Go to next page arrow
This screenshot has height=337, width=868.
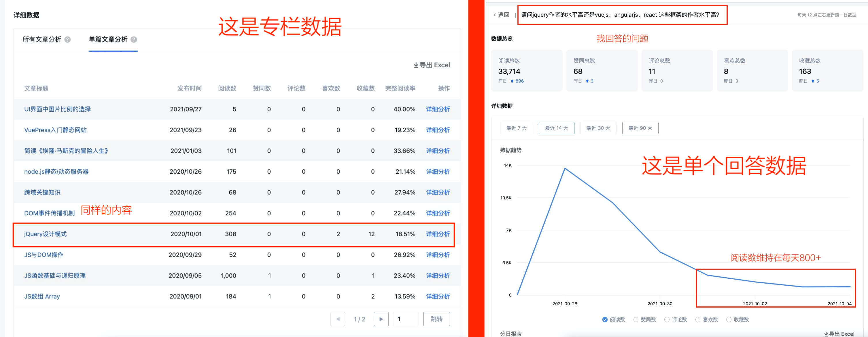(381, 319)
